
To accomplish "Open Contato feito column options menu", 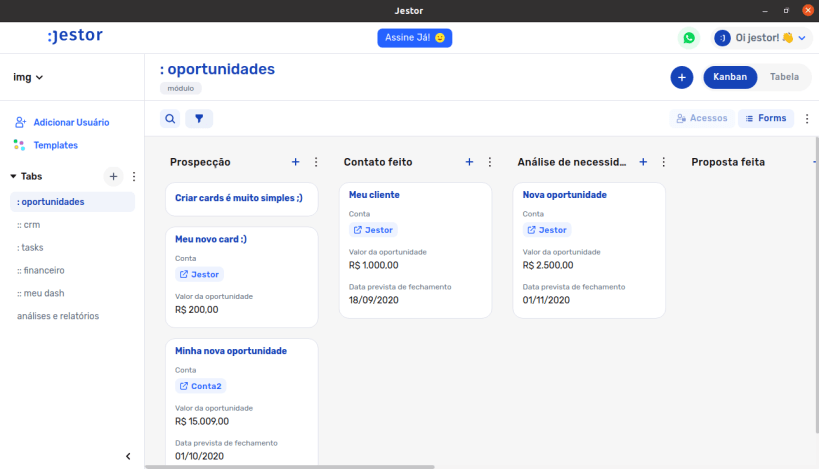I will click(x=490, y=162).
